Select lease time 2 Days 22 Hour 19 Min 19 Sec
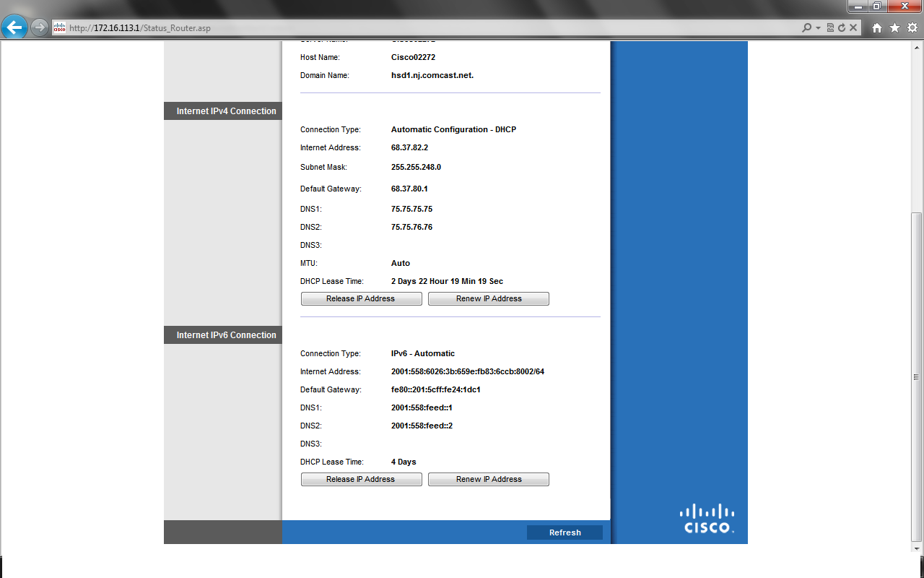924x578 pixels. [447, 281]
